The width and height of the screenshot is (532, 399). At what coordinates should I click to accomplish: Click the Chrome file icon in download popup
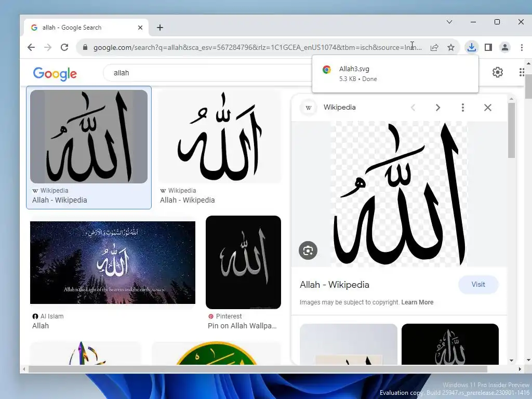(x=327, y=70)
